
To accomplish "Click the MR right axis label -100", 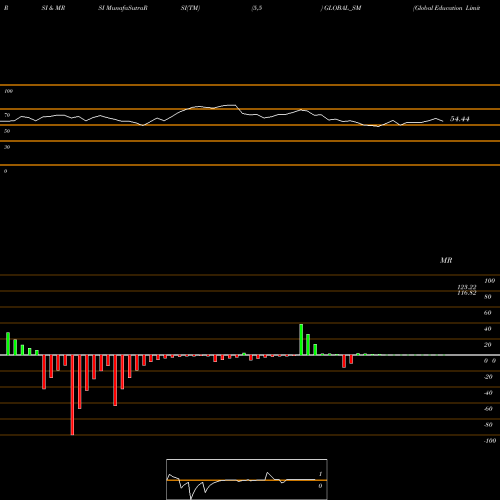I will pyautogui.click(x=490, y=441).
